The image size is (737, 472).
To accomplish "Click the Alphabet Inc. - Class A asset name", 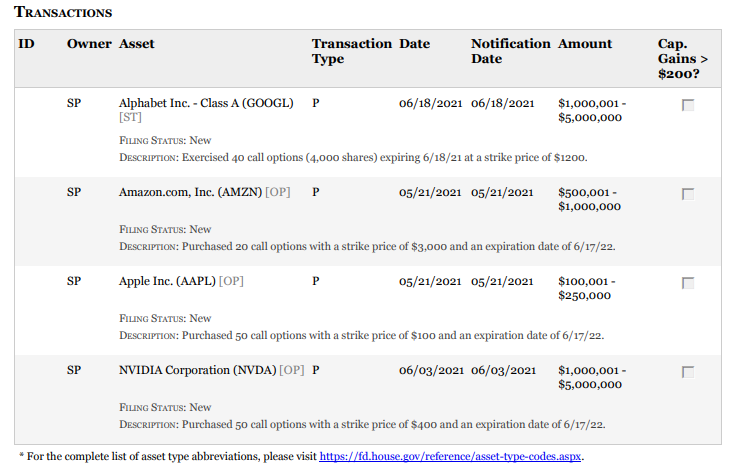I will point(206,103).
